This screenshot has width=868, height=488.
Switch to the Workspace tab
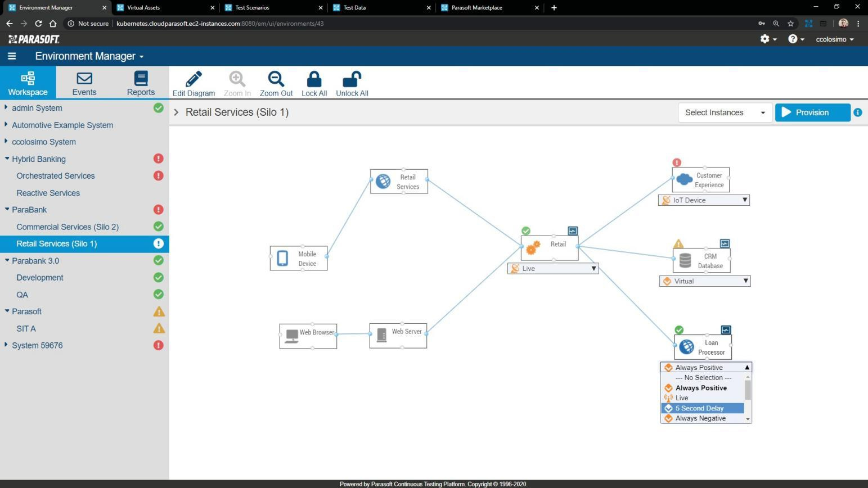pyautogui.click(x=28, y=83)
